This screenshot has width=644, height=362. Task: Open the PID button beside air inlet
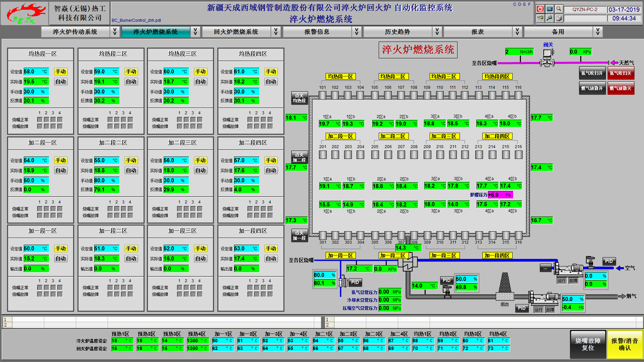pyautogui.click(x=609, y=261)
